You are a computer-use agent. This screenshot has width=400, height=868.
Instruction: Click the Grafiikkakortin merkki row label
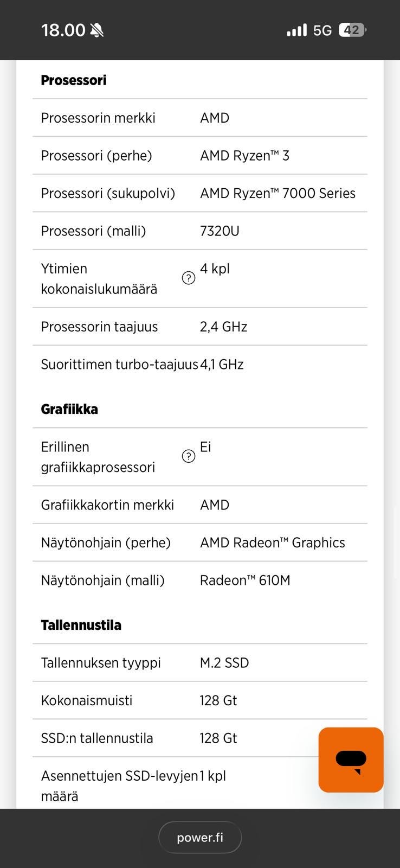[107, 505]
